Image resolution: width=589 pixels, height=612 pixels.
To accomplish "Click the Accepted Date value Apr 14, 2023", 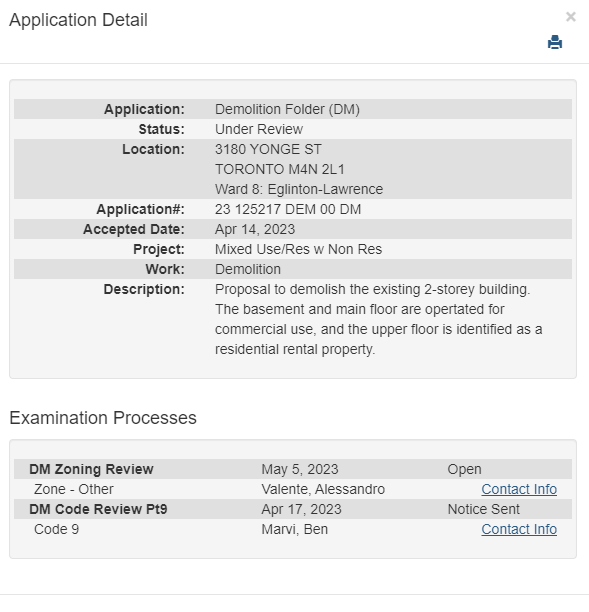I will point(255,229).
